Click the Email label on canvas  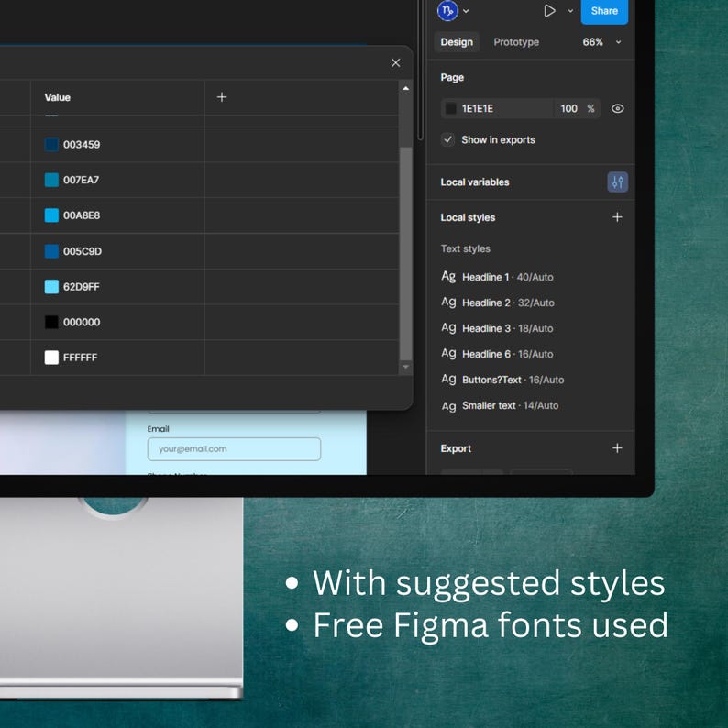pyautogui.click(x=158, y=429)
